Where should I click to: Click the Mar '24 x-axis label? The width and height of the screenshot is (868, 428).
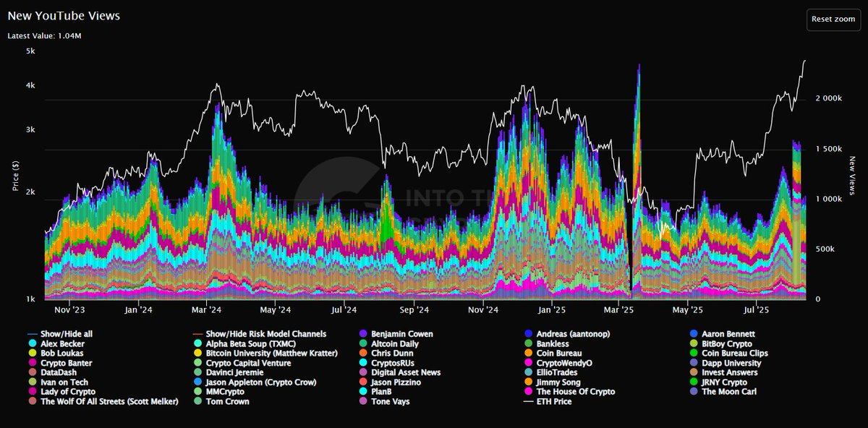pyautogui.click(x=207, y=309)
